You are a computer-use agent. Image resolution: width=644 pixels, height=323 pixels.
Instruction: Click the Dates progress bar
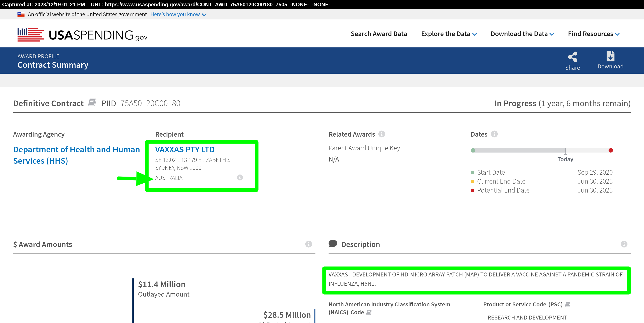(x=541, y=150)
